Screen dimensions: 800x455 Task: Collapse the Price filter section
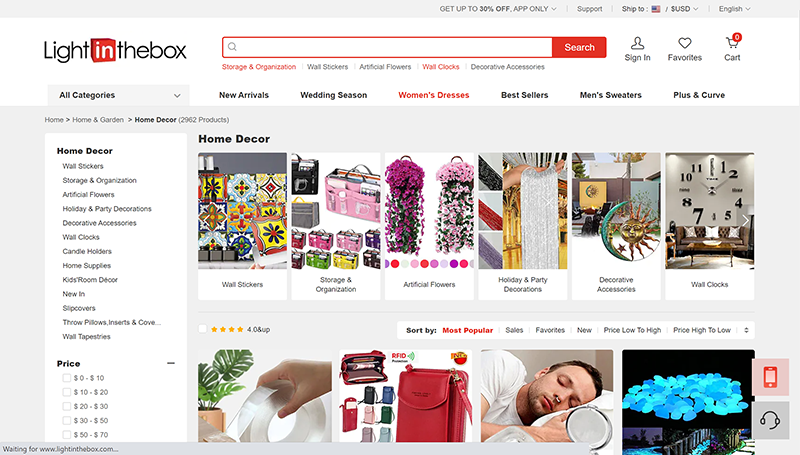point(171,363)
